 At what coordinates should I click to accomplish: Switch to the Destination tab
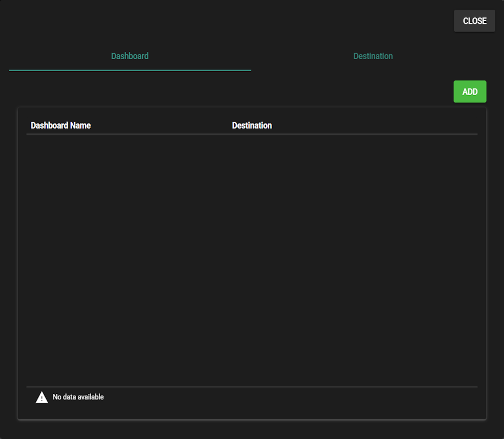click(x=373, y=56)
